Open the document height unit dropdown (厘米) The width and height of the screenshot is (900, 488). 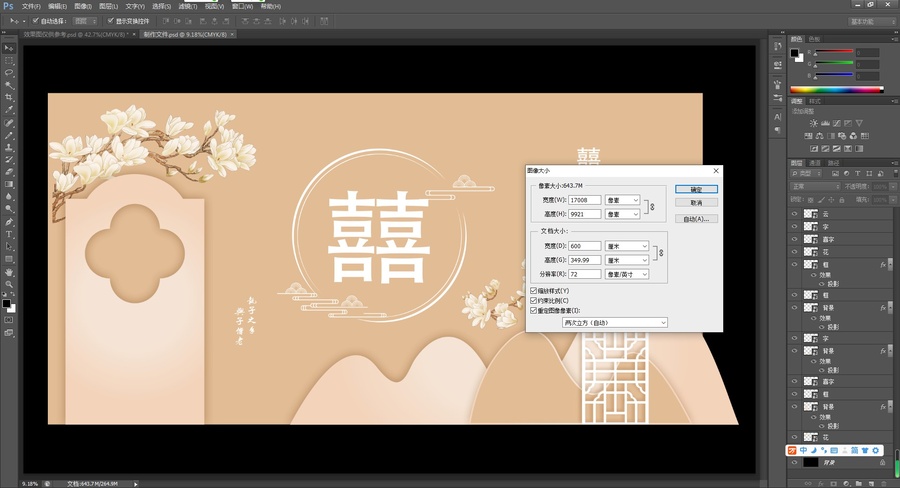(x=627, y=260)
